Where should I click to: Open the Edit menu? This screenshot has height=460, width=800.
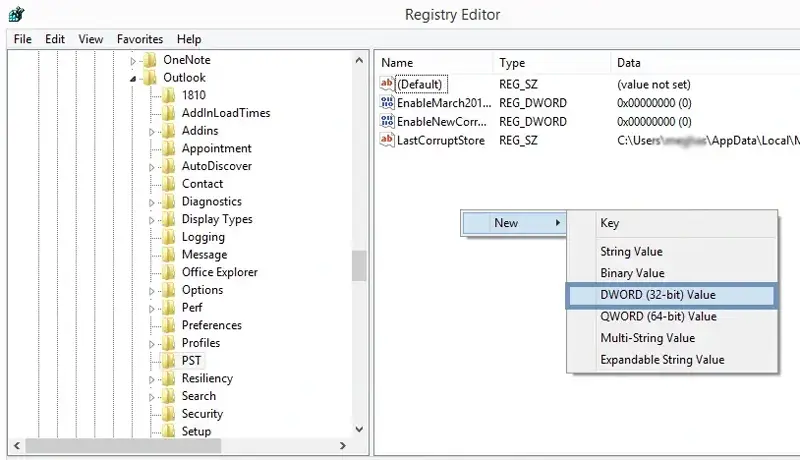point(55,39)
